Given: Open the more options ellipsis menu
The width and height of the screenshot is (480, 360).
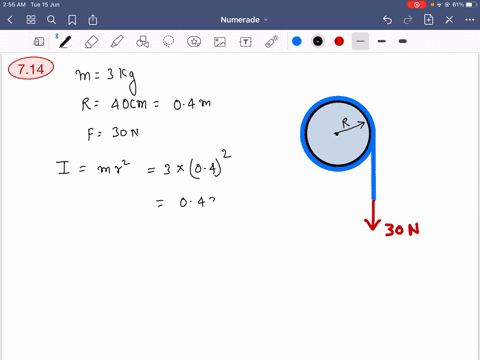Looking at the screenshot, I should pyautogui.click(x=470, y=20).
